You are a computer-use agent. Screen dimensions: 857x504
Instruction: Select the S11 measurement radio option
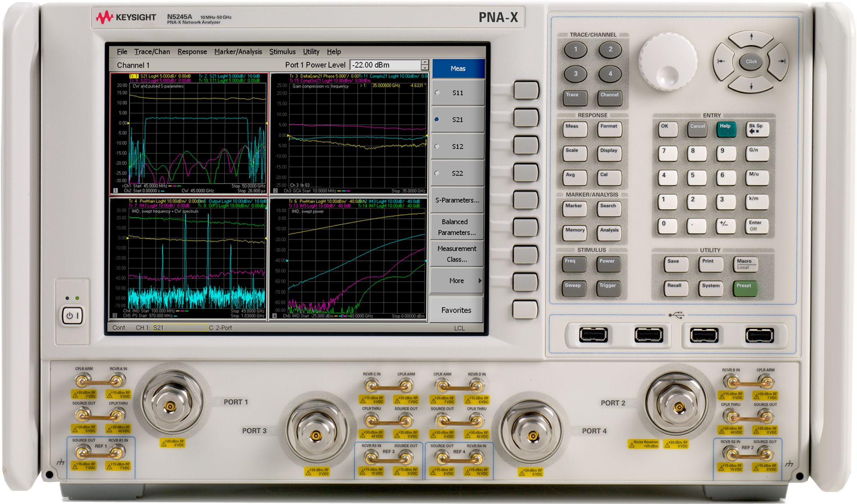click(458, 93)
